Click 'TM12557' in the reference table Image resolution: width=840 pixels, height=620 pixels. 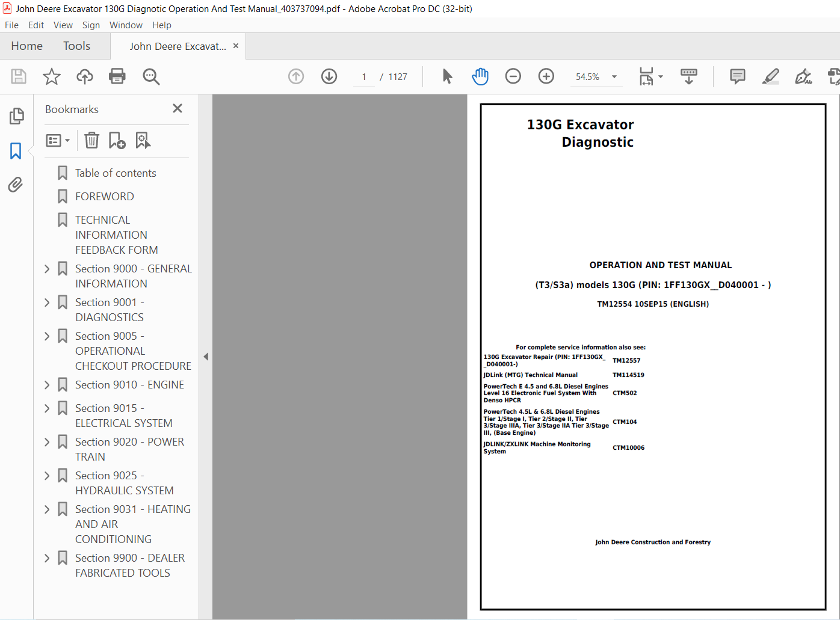[x=626, y=361]
